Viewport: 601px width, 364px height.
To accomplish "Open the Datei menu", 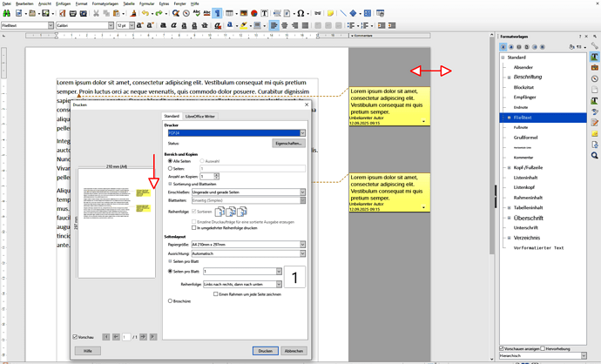I will point(6,3).
